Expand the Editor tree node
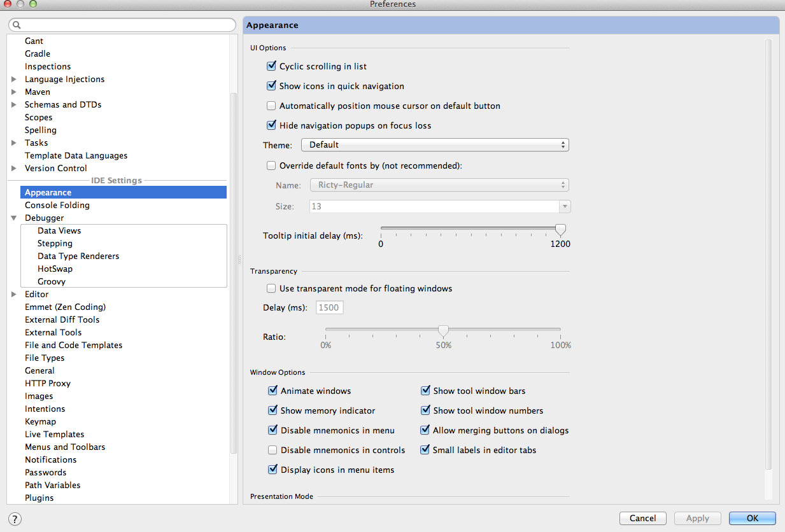Image resolution: width=785 pixels, height=532 pixels. 14,294
